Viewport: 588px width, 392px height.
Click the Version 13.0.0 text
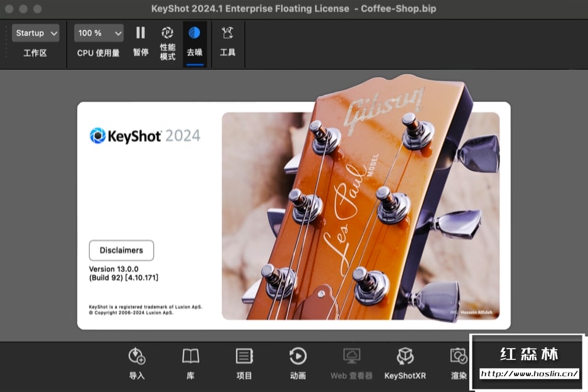click(114, 269)
